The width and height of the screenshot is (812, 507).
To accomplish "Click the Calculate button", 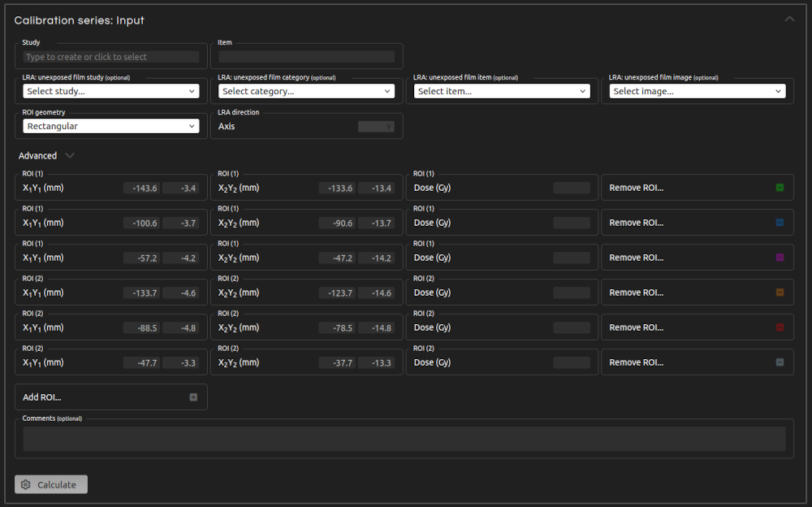I will [x=50, y=485].
